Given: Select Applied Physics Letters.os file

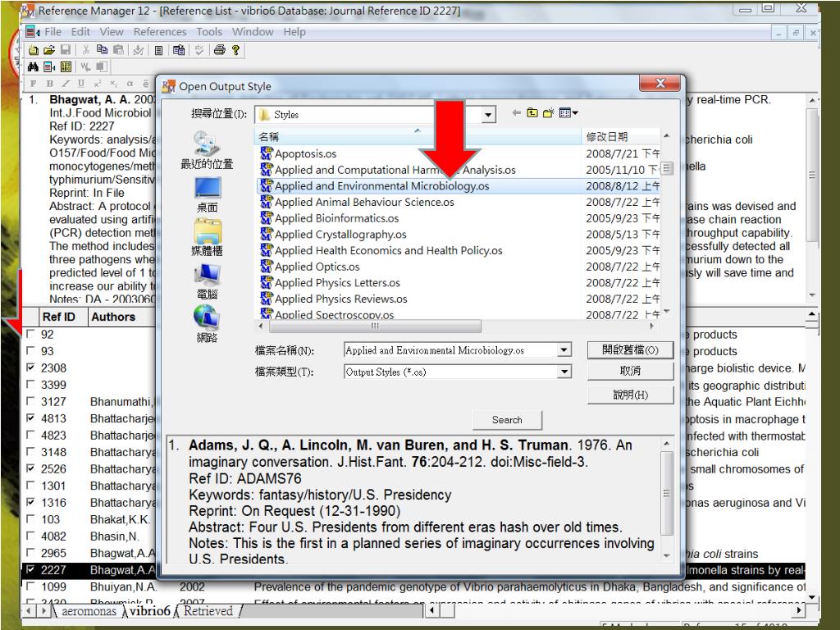Looking at the screenshot, I should [x=337, y=283].
